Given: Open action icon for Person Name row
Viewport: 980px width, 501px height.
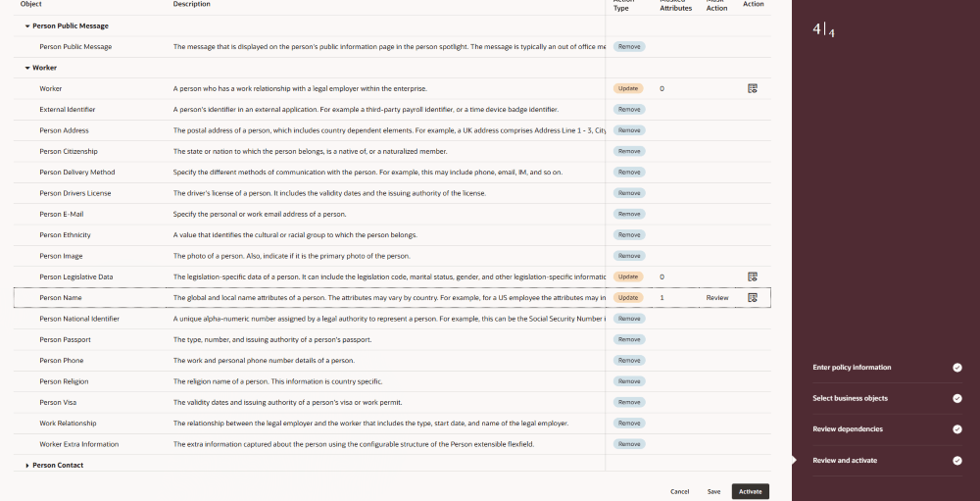Looking at the screenshot, I should point(753,298).
